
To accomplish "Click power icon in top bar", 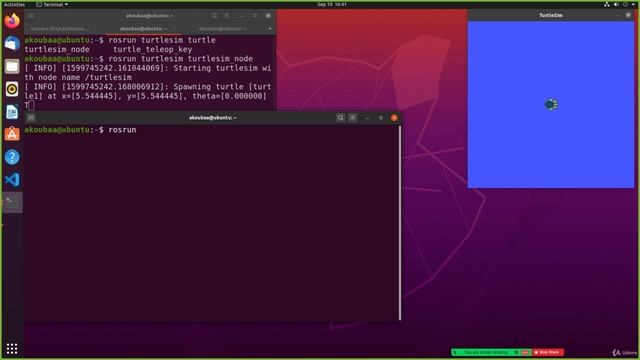I will (625, 4).
